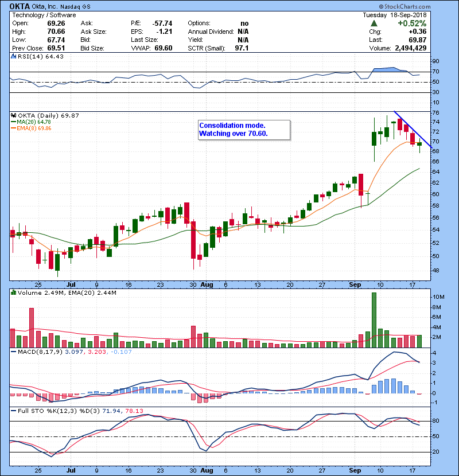Click the P/E -57.74 value
Screen dimensions: 459x476
tap(162, 24)
